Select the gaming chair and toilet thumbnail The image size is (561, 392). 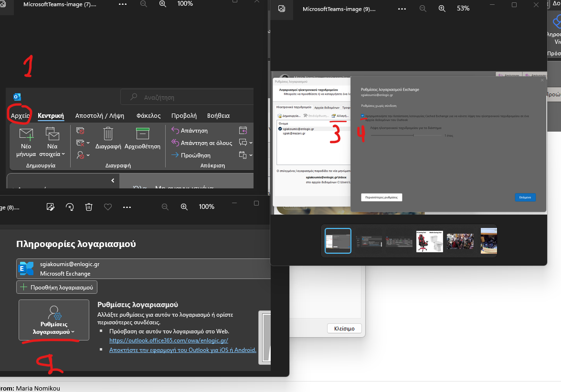[429, 242]
